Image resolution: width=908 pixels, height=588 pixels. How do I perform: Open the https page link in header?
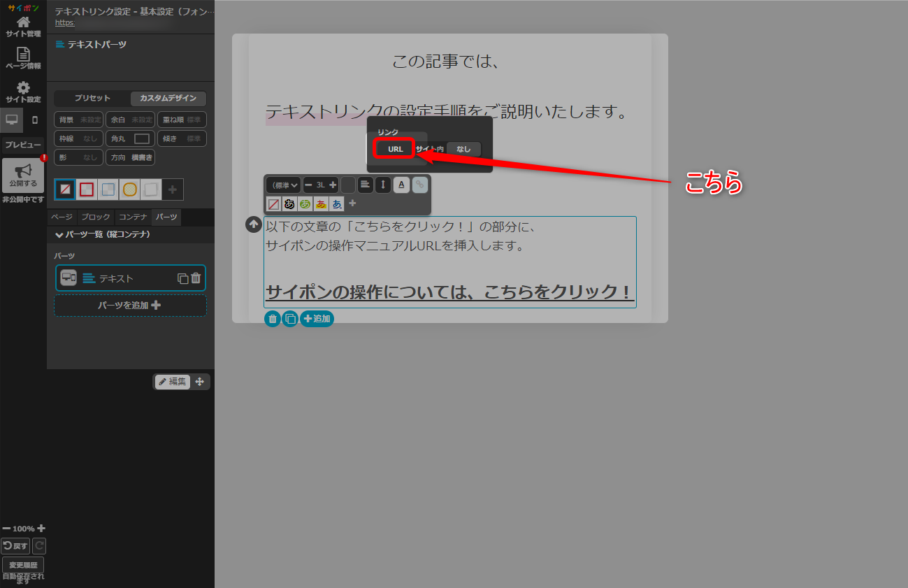64,22
